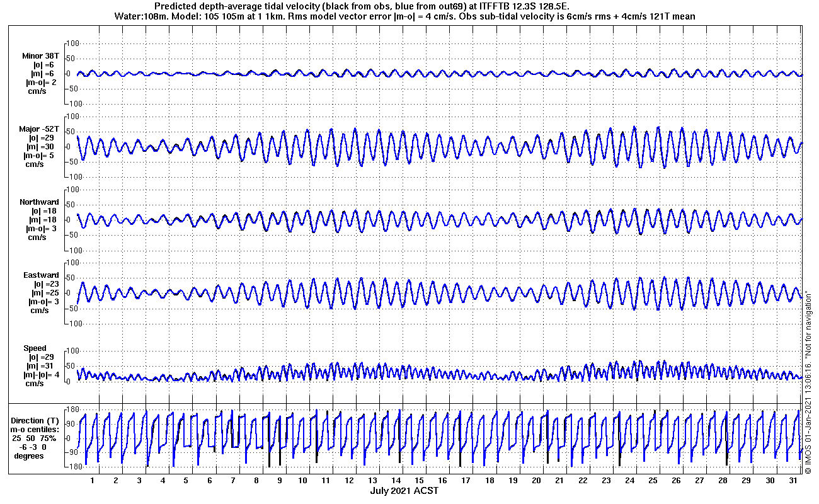This screenshot has width=819, height=504.
Task: Select '|m-o|= 2' in the Minor panel
Action: point(40,83)
